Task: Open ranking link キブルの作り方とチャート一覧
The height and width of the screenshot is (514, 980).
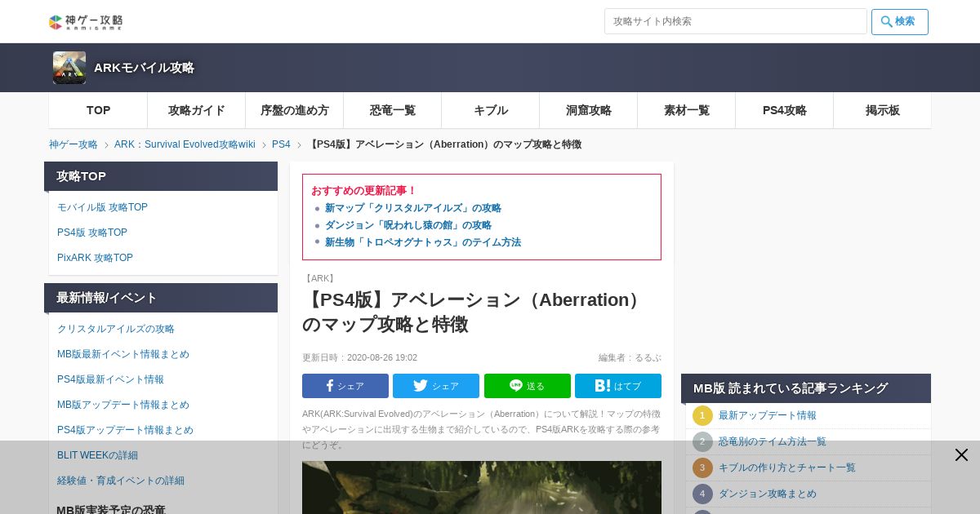Action: click(x=787, y=467)
